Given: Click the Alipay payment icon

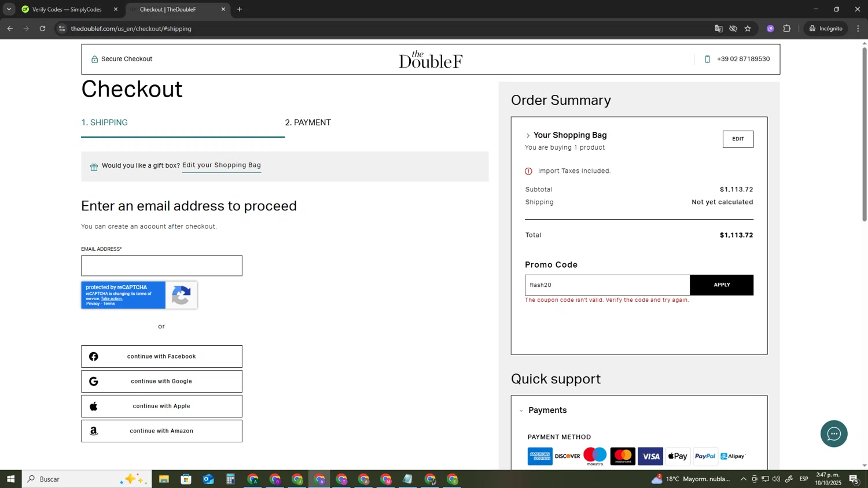Looking at the screenshot, I should [733, 456].
